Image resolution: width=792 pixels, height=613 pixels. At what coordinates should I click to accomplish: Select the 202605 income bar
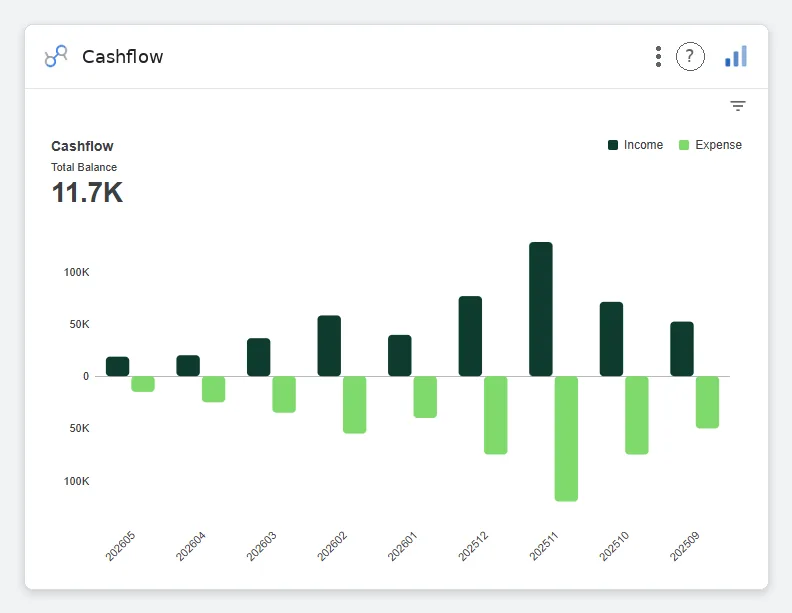point(118,367)
